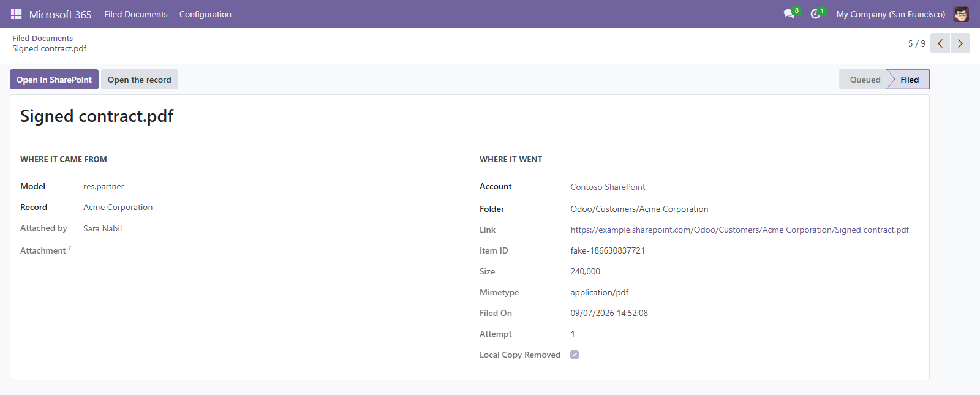The height and width of the screenshot is (395, 980).
Task: Open the My Company (San Francisco) switcher
Action: click(x=891, y=14)
